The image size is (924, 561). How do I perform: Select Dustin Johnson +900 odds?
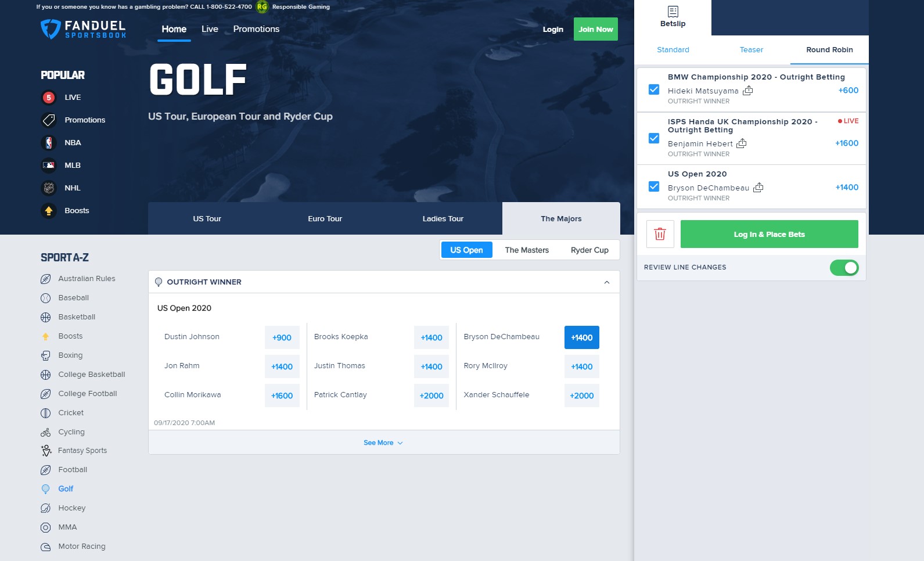click(x=282, y=337)
